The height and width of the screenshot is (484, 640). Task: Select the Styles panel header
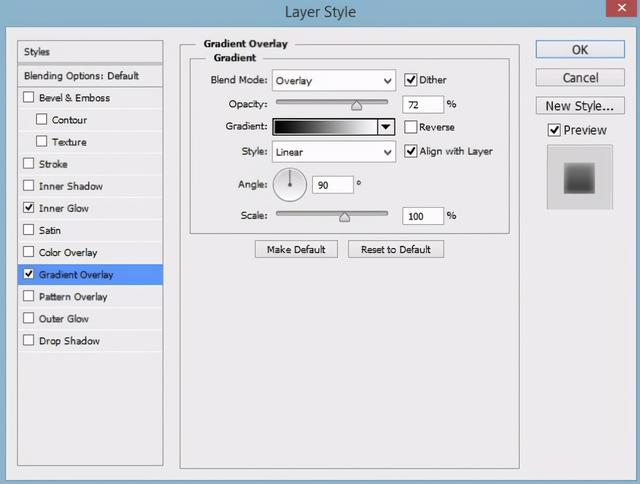[90, 52]
